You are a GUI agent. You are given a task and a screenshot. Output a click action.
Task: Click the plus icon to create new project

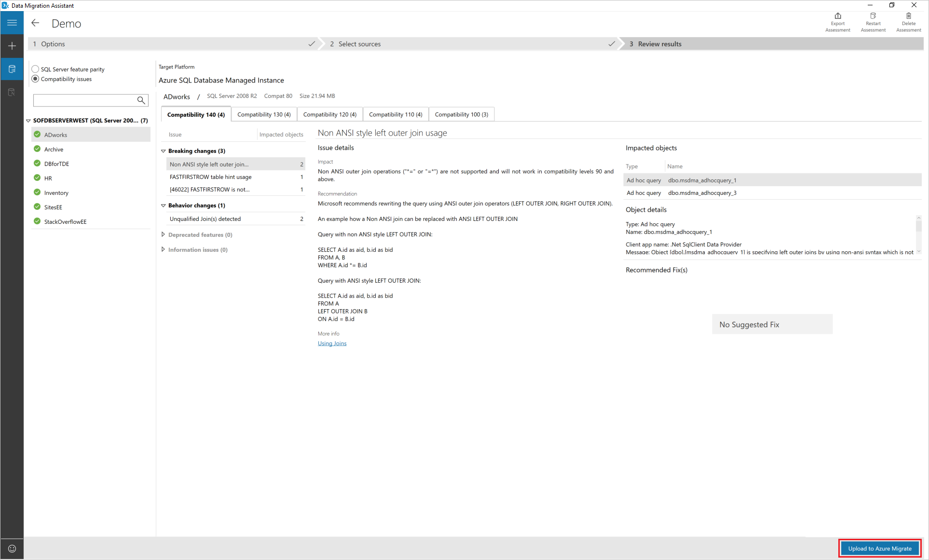tap(12, 46)
